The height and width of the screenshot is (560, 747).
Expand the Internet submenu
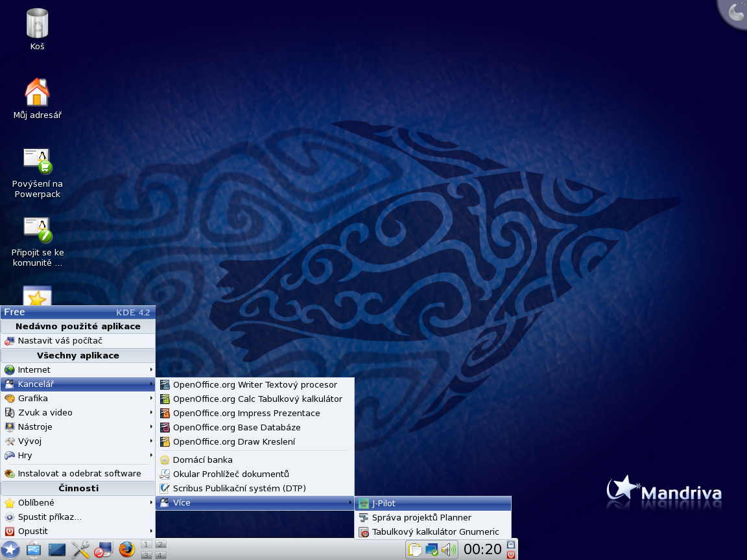78,369
